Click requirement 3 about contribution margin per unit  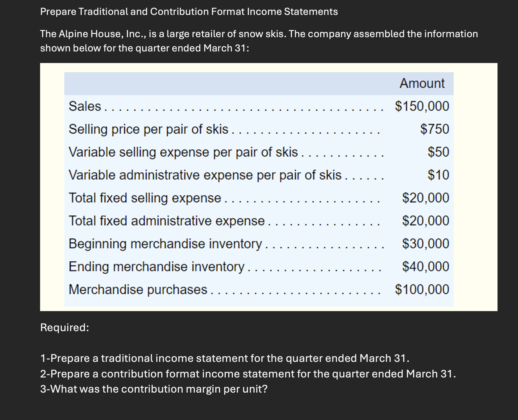click(154, 389)
